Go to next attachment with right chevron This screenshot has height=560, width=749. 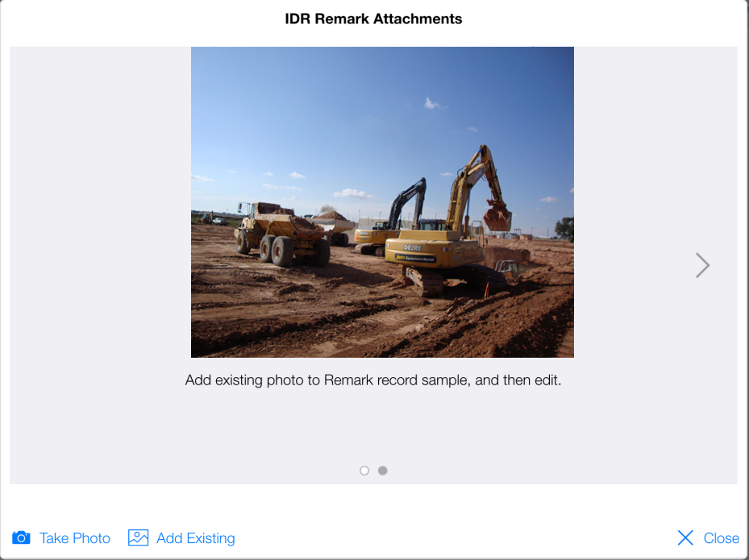[x=702, y=265]
